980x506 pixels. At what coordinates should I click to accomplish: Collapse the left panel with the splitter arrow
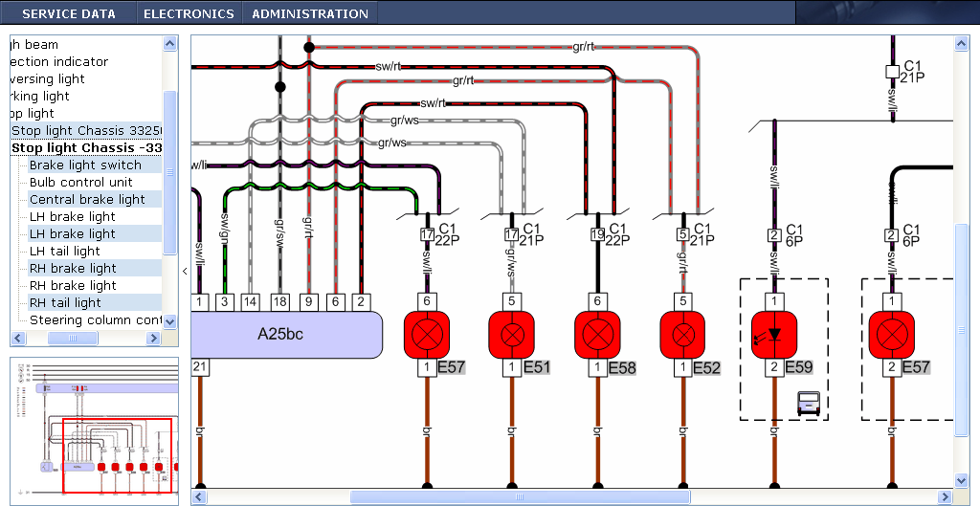click(x=185, y=271)
